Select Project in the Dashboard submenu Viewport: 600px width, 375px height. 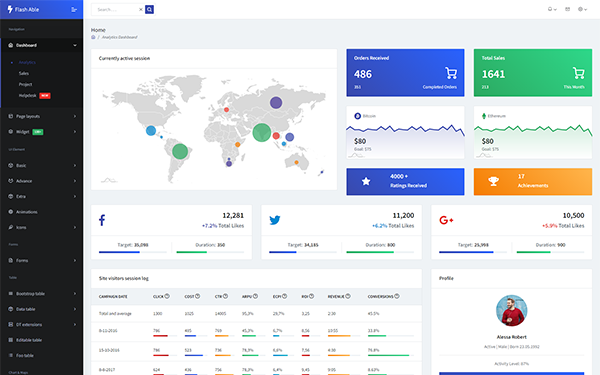pos(26,84)
